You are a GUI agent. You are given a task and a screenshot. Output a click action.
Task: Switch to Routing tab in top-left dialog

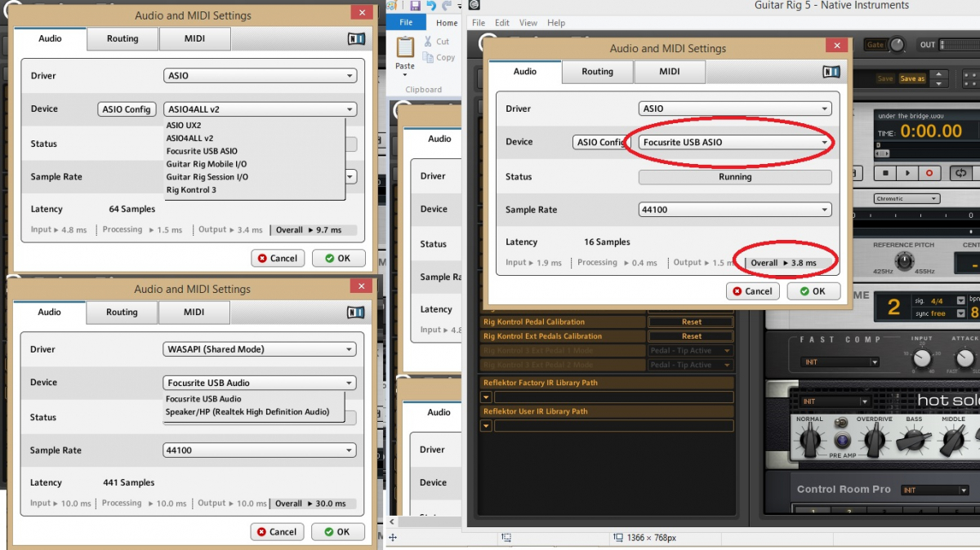pos(122,38)
